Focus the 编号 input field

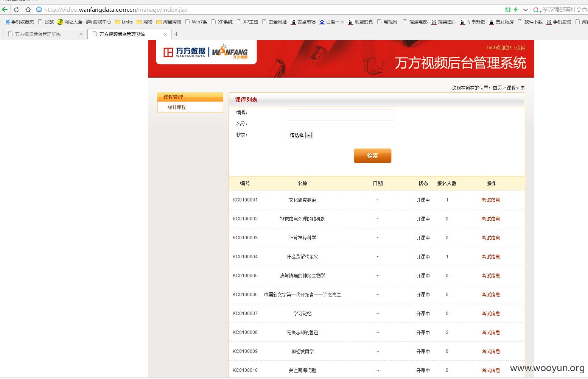point(341,112)
